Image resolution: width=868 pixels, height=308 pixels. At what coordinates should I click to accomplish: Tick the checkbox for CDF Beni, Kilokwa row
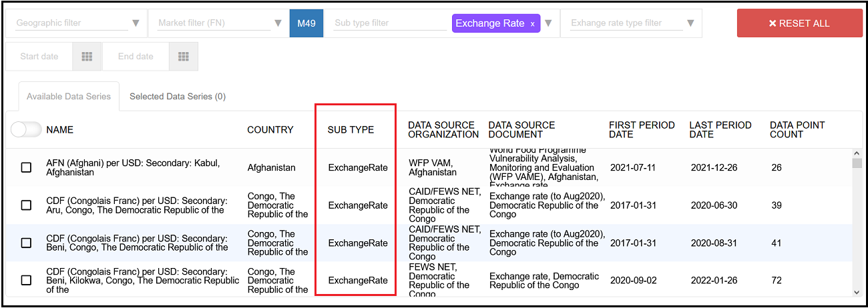(x=26, y=281)
